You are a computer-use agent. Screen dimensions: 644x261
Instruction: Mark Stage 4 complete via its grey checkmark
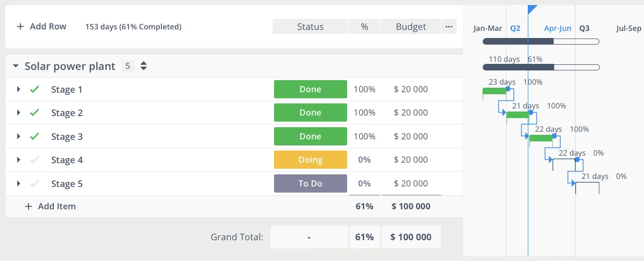tap(35, 160)
